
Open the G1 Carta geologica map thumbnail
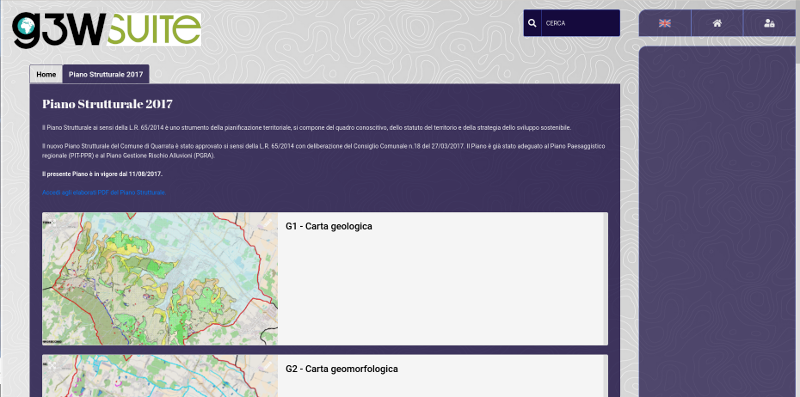[160, 279]
